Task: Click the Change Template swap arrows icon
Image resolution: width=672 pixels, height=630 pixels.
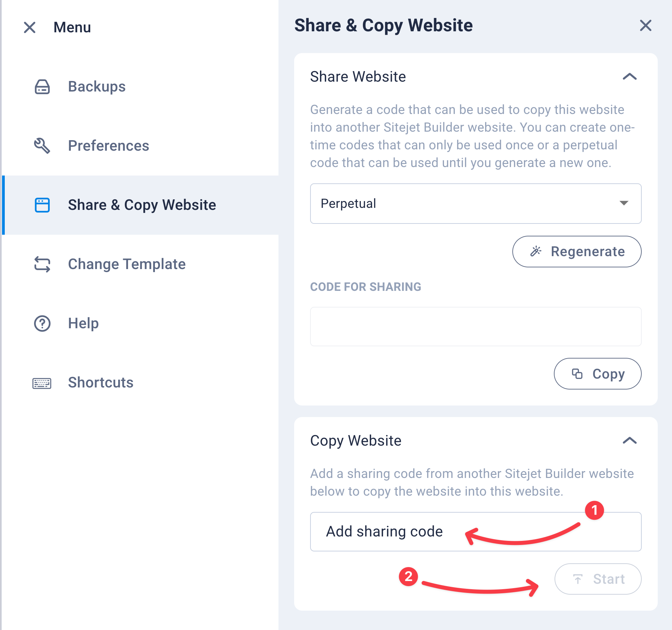Action: (42, 264)
